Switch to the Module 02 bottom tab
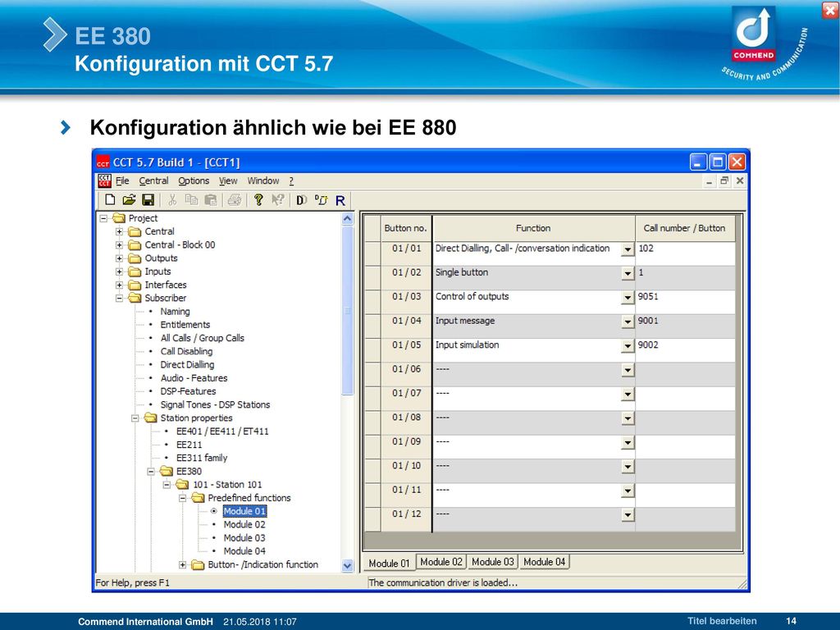 click(441, 562)
